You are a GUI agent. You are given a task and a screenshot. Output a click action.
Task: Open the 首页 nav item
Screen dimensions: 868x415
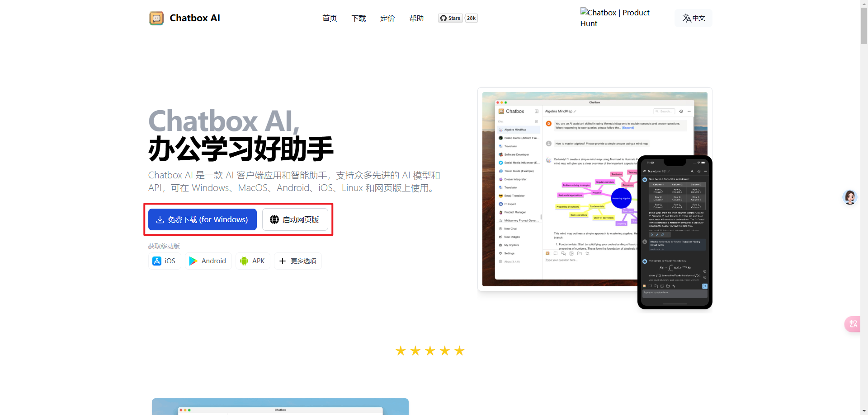click(x=330, y=18)
